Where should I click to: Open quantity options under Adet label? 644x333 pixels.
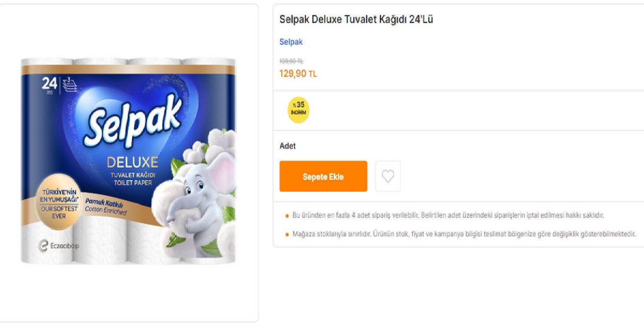coord(288,146)
